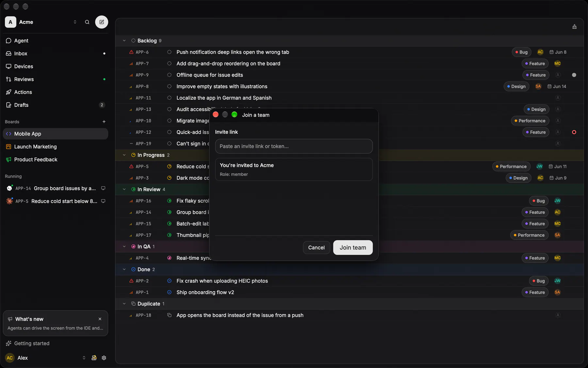Click the compose new issue icon

(x=102, y=22)
